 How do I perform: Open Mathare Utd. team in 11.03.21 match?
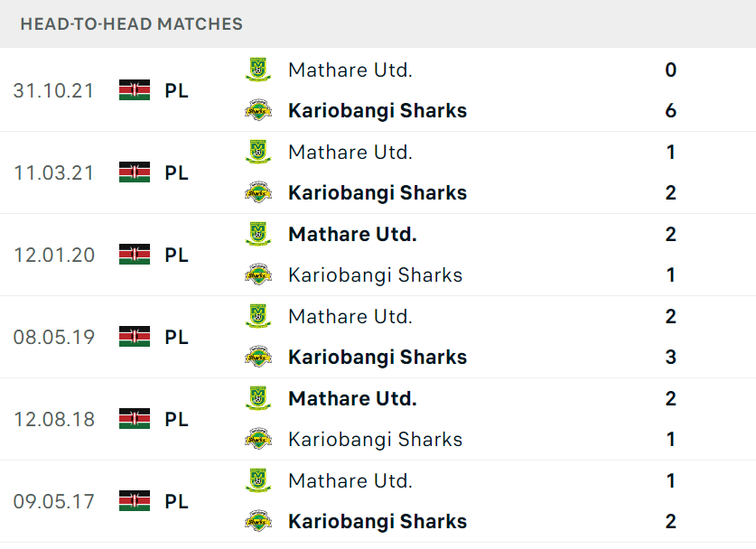pos(350,153)
